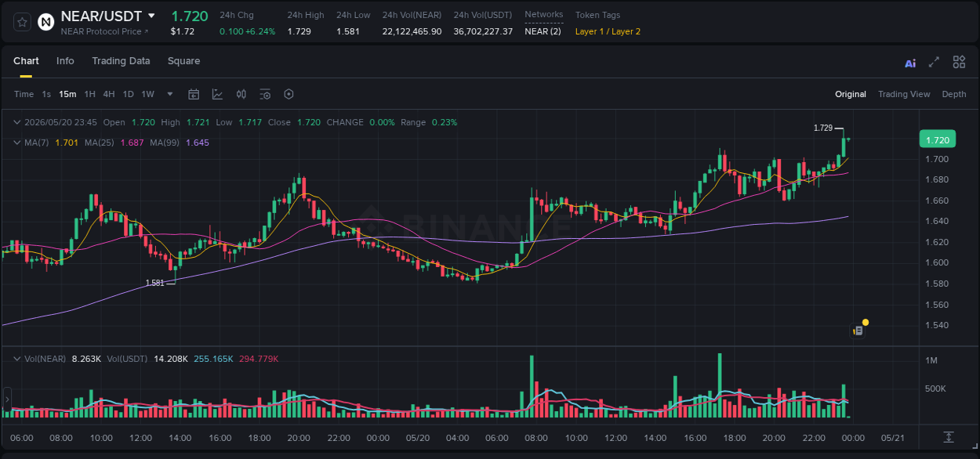
Task: Open the Ai assistant
Action: pos(910,63)
